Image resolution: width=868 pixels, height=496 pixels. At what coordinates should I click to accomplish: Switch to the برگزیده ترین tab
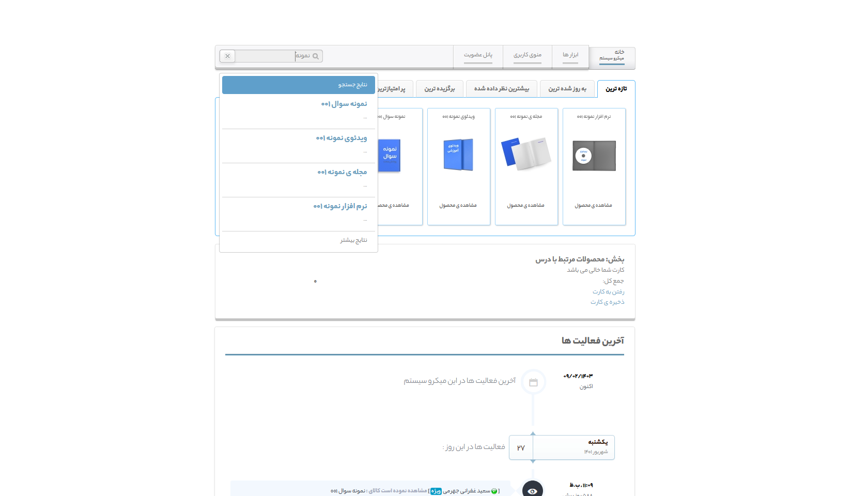pyautogui.click(x=440, y=89)
